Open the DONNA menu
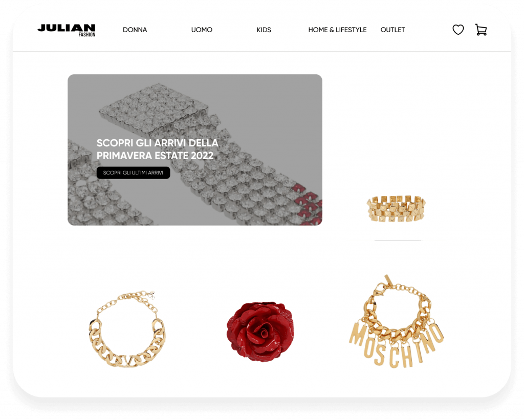Image resolution: width=524 pixels, height=420 pixels. 135,30
